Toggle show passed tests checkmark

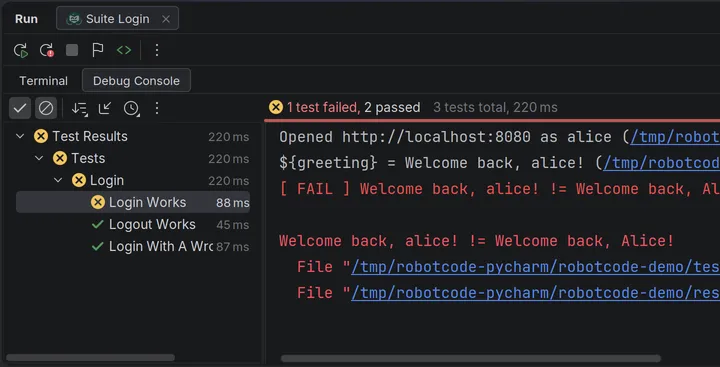click(20, 108)
